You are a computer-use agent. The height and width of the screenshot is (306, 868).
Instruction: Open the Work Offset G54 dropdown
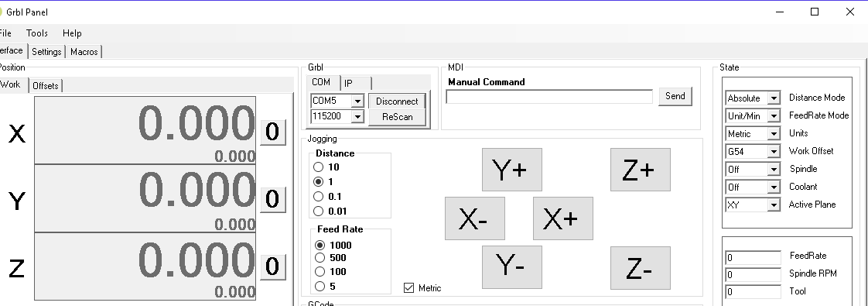click(774, 151)
